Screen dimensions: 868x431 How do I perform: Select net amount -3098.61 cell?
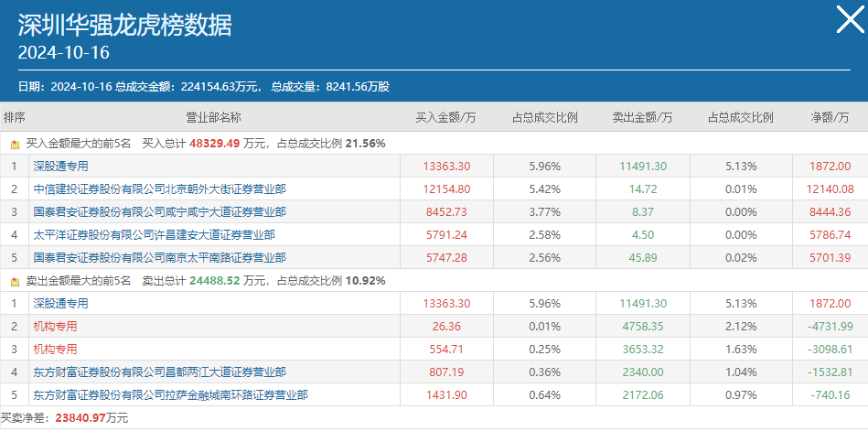coord(830,350)
